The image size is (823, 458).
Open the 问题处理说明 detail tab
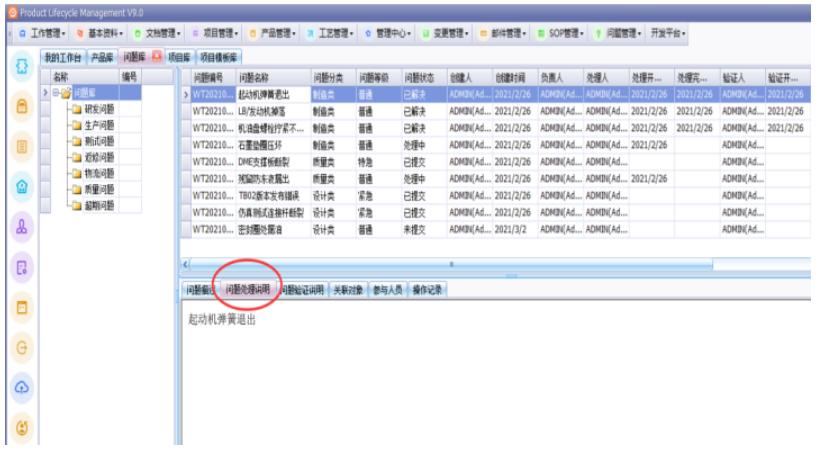point(248,290)
